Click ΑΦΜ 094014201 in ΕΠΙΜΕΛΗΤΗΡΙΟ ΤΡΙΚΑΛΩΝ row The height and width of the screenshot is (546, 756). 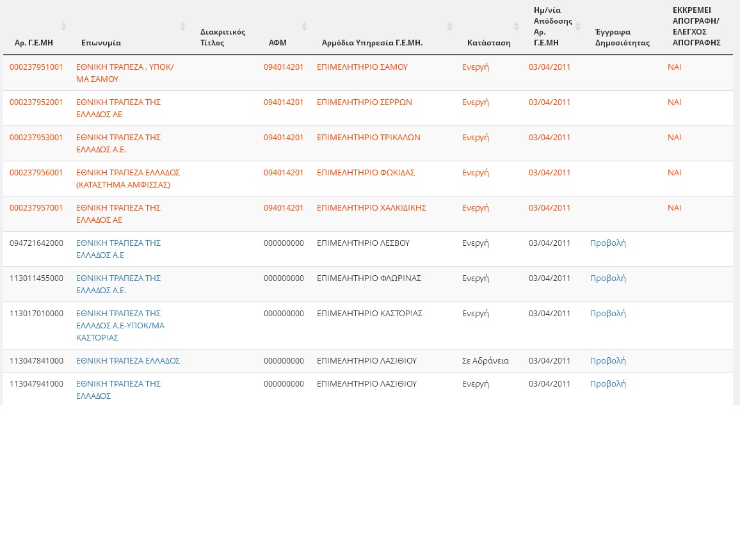(284, 138)
